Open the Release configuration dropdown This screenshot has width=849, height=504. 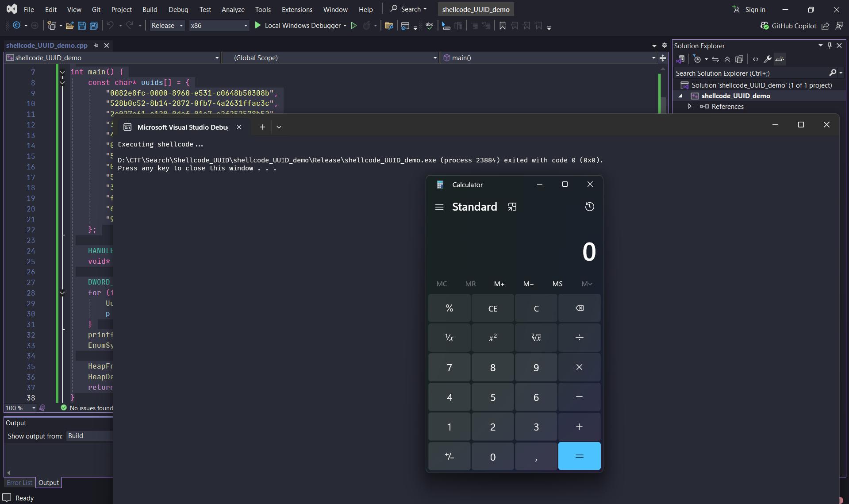coord(167,26)
